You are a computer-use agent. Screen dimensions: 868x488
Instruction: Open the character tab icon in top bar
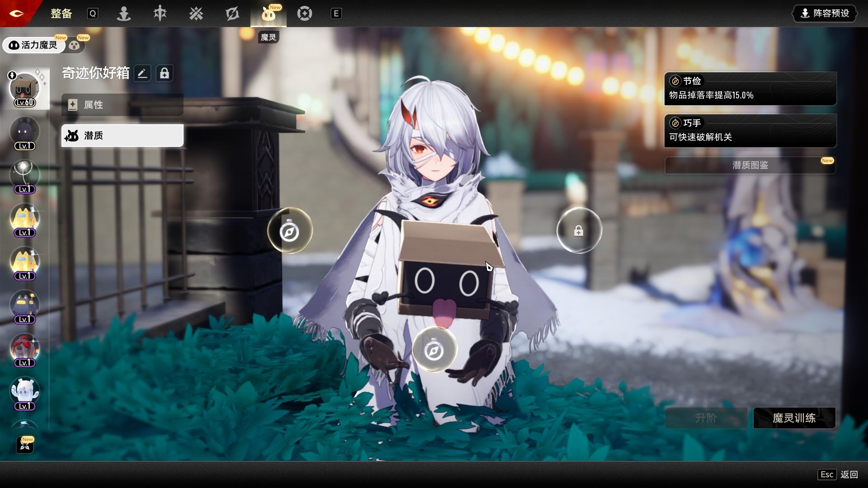(x=124, y=14)
